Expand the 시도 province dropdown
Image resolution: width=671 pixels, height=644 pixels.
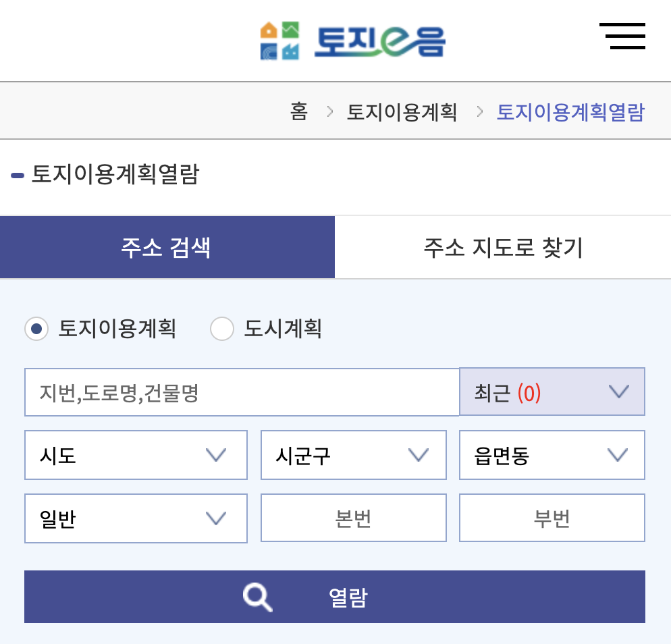[x=136, y=455]
